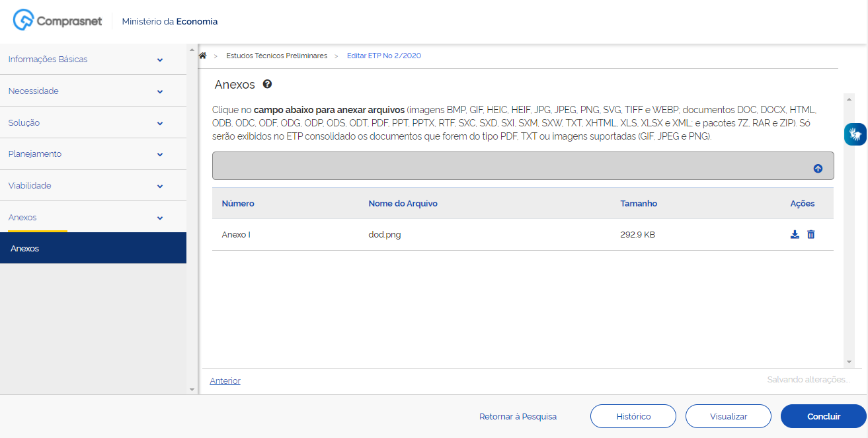Open the Histórico button
Screen dimensions: 868x438
coord(633,417)
